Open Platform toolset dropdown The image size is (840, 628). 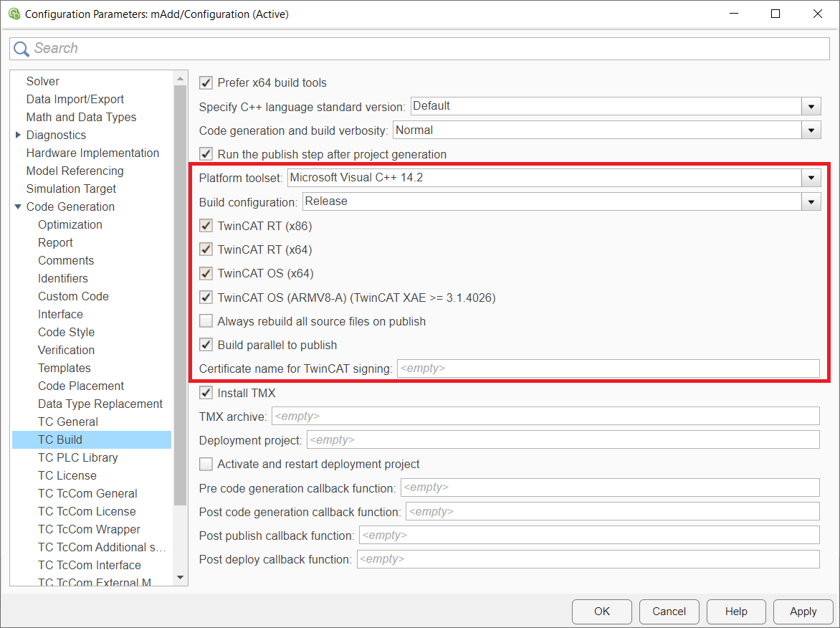coord(811,177)
